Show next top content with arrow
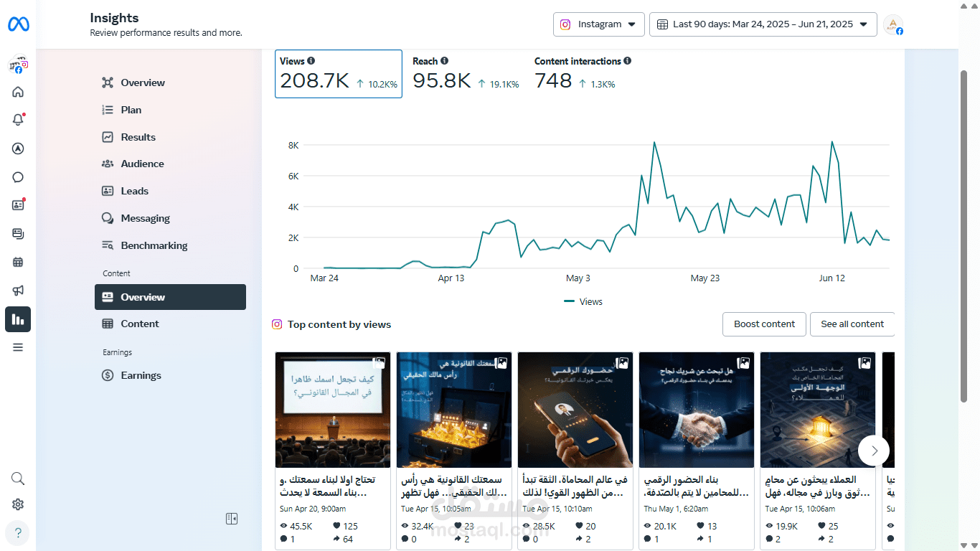Screen dimensions: 980x551 click(x=874, y=451)
